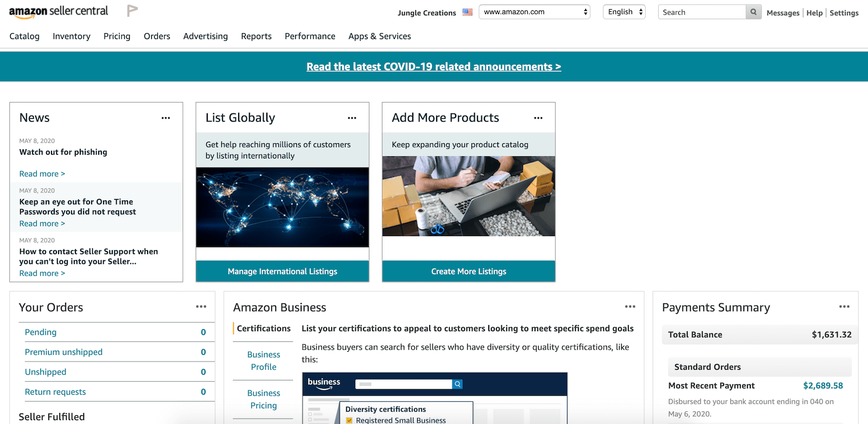Open the www.amazon.com marketplace dropdown
This screenshot has width=868, height=424.
pos(534,12)
